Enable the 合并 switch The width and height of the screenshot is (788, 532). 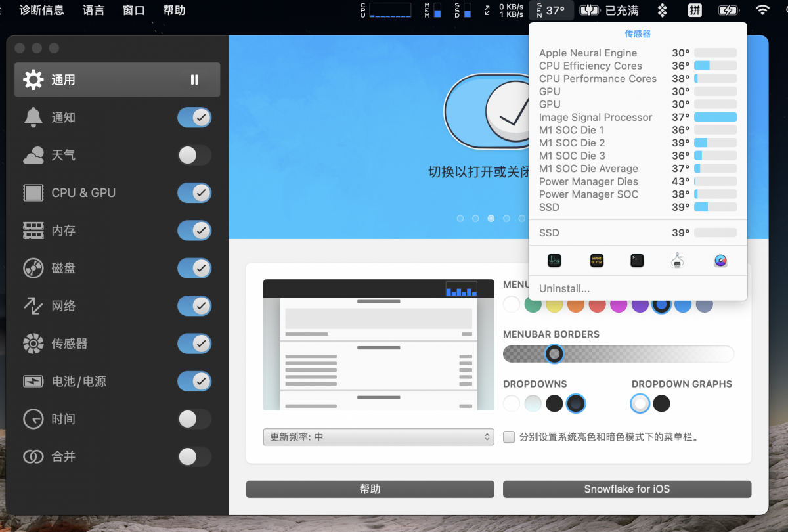point(194,456)
